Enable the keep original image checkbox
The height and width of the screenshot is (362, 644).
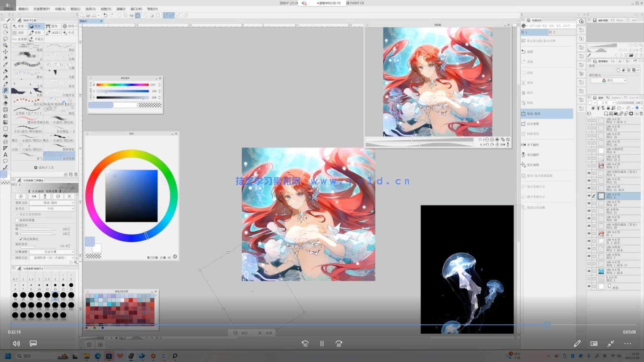point(17,220)
